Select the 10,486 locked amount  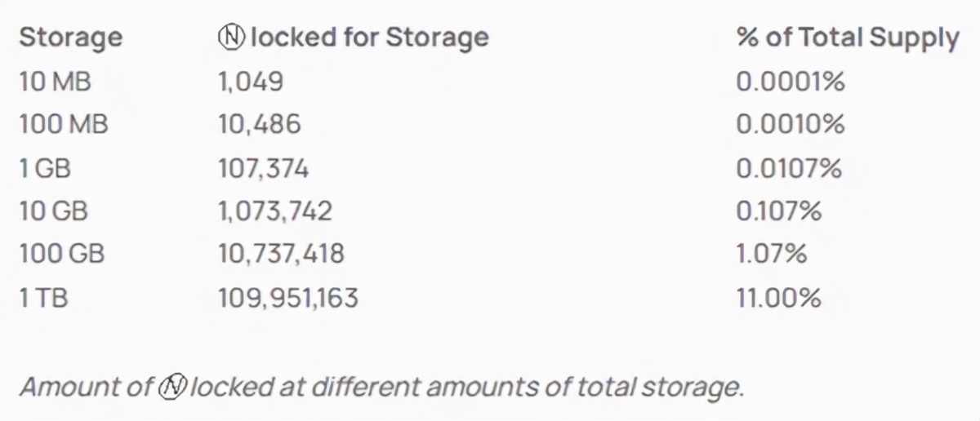(260, 125)
